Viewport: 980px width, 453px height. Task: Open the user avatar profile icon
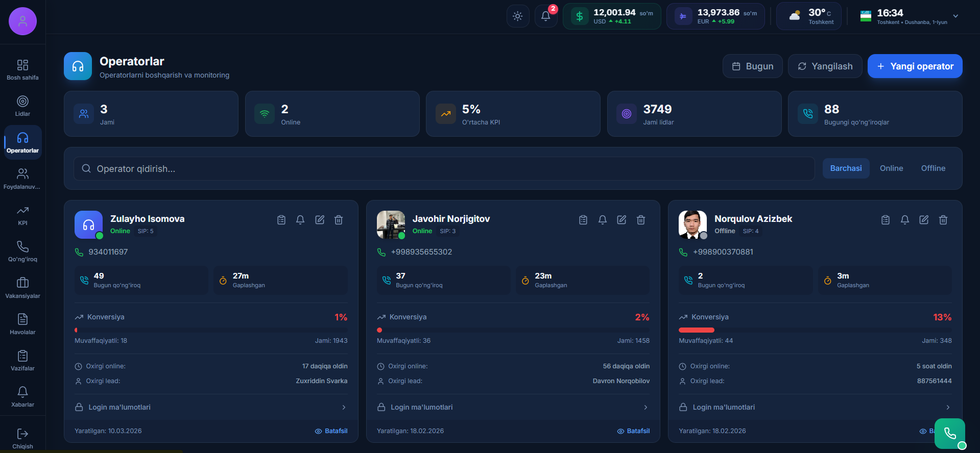point(22,21)
